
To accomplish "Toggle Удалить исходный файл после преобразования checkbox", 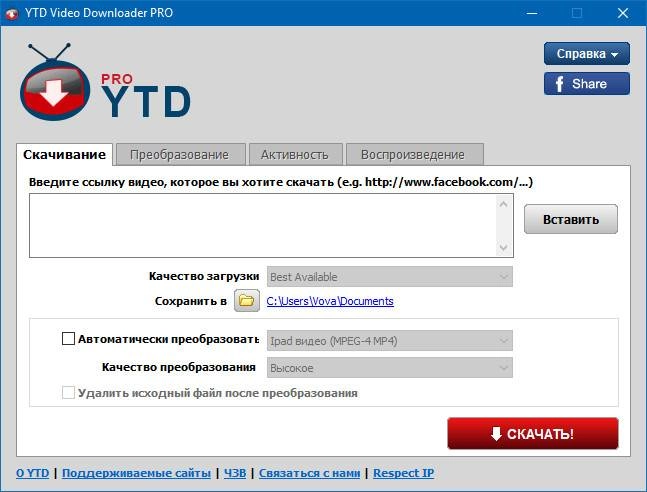I will pos(68,393).
